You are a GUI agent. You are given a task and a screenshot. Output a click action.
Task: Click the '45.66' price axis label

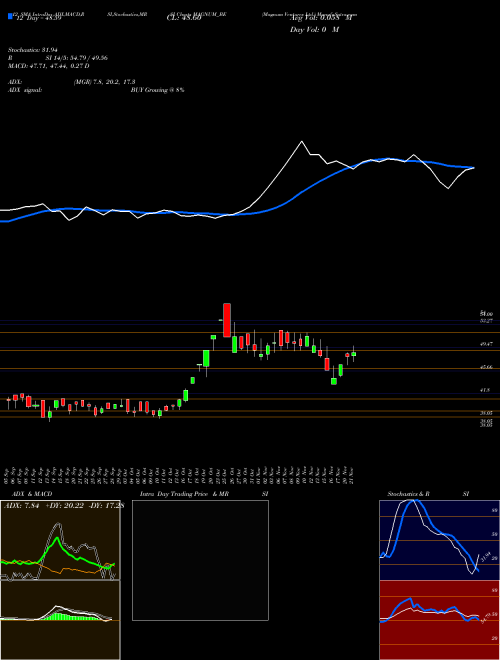(x=487, y=367)
